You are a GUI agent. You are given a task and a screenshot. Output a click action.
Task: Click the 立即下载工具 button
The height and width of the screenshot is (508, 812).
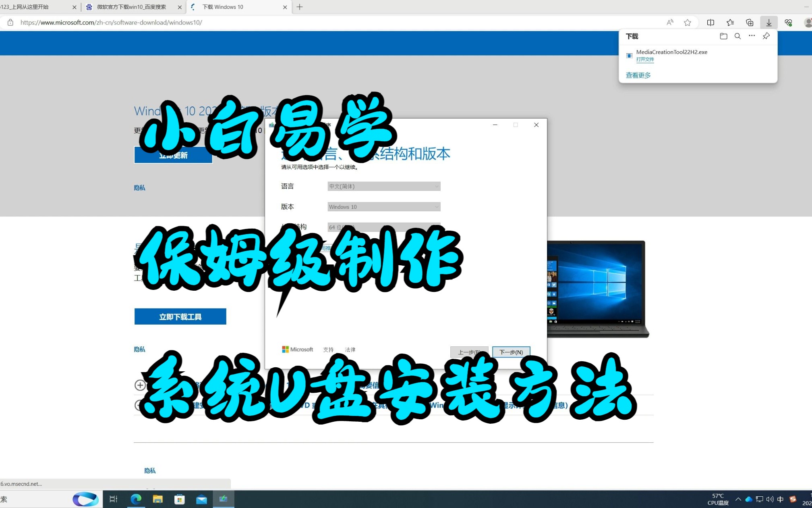(x=180, y=317)
